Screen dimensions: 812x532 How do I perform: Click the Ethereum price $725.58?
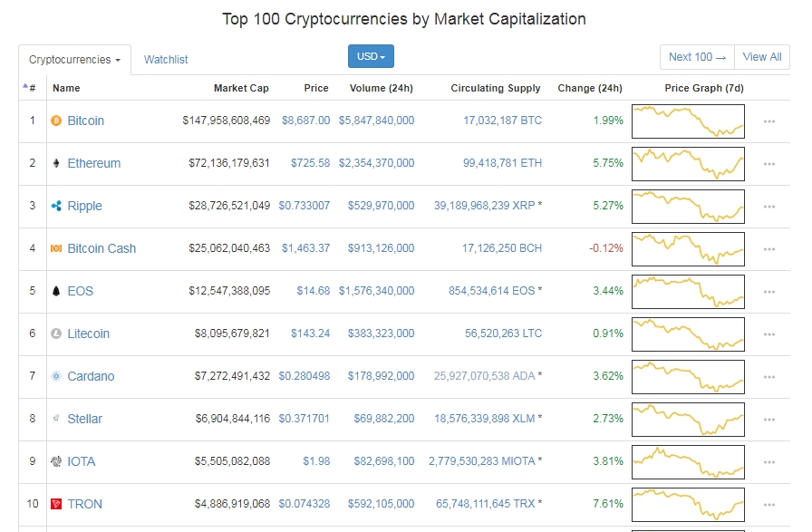310,163
